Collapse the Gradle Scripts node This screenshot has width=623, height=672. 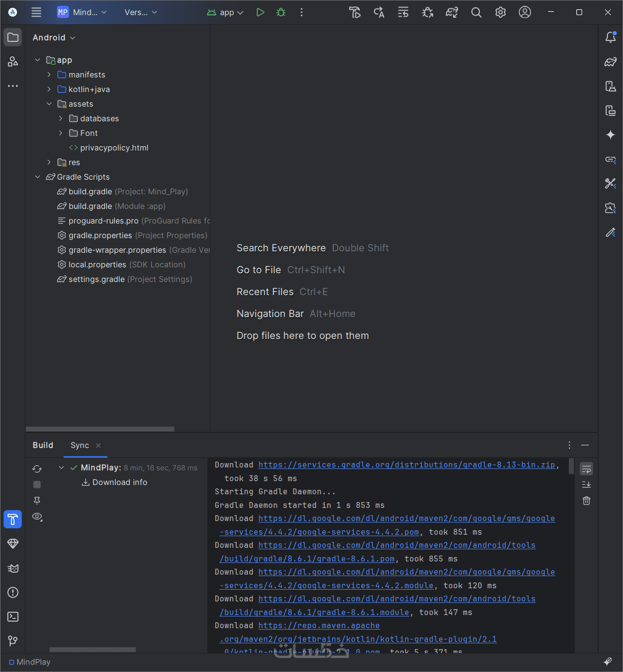point(37,177)
